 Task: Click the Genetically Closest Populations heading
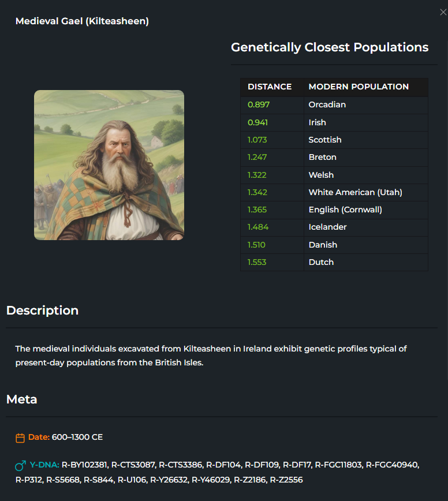click(x=330, y=47)
